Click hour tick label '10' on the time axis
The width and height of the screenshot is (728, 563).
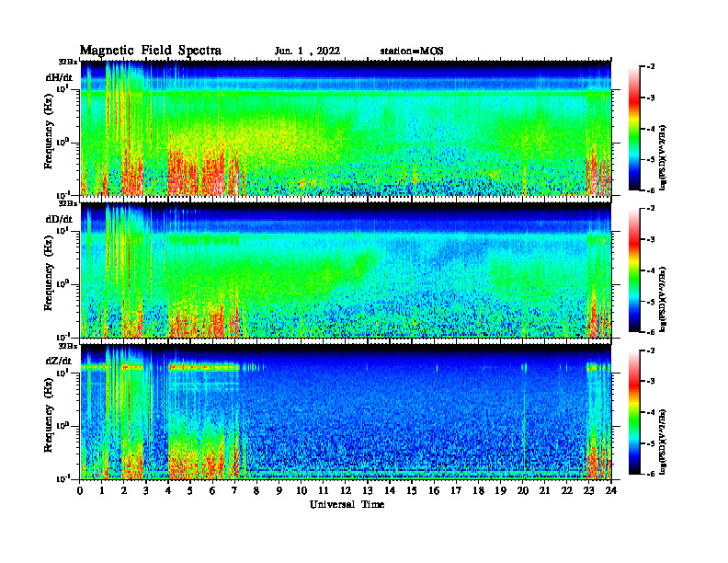click(x=301, y=490)
